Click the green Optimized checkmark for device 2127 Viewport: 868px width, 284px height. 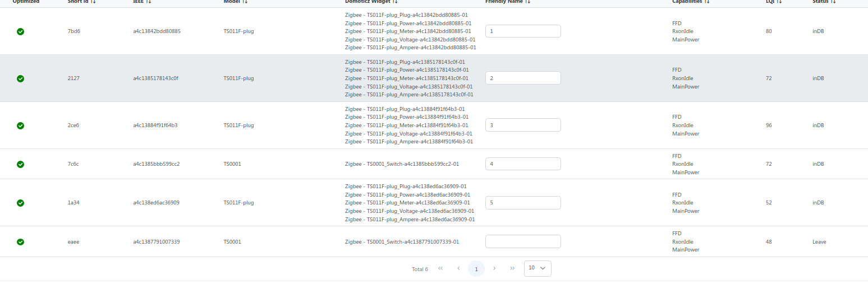point(20,78)
